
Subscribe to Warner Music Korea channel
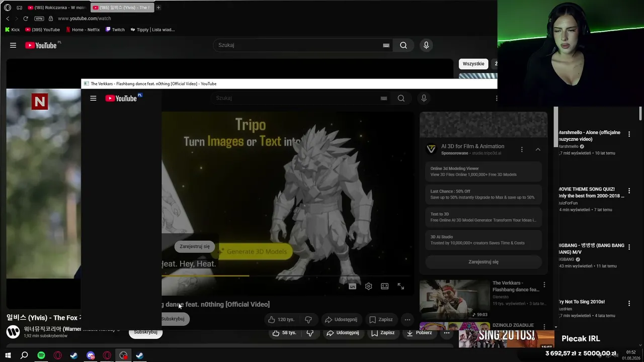click(146, 332)
